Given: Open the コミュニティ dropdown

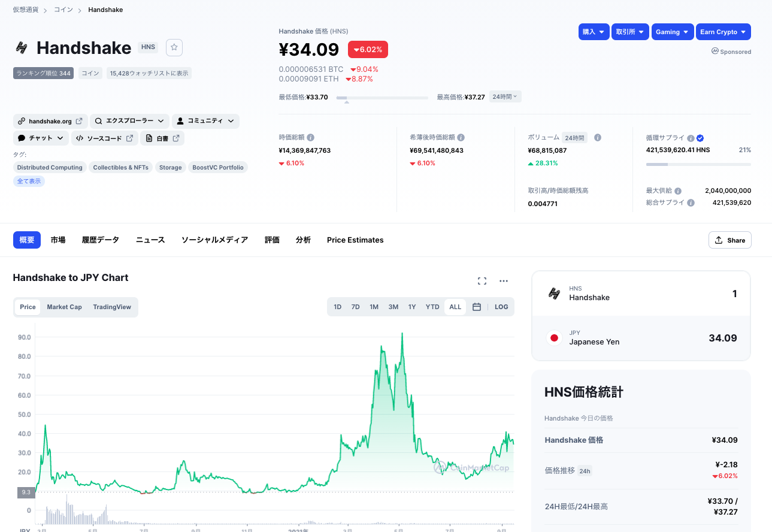Looking at the screenshot, I should (205, 121).
